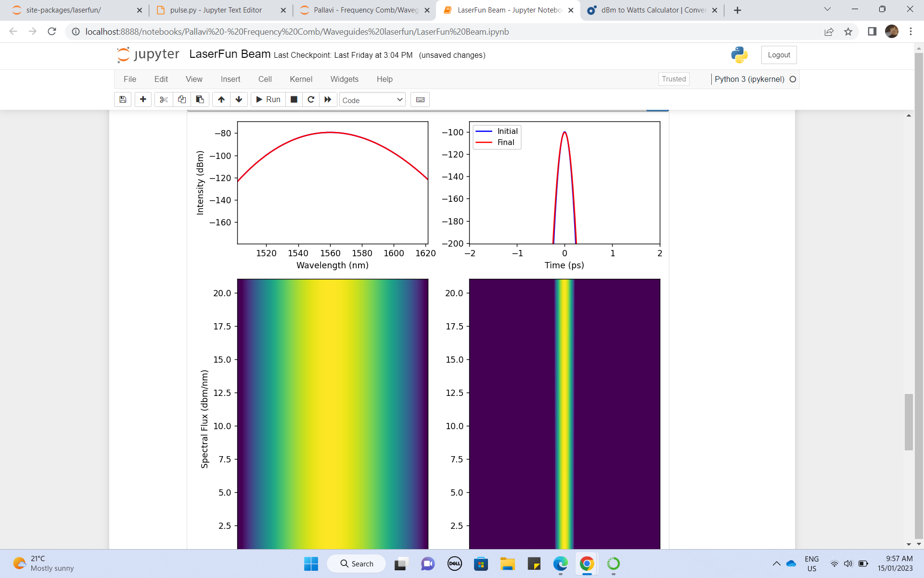Toggle the Python 3 kernel status indicator
The image size is (924, 578).
point(792,79)
